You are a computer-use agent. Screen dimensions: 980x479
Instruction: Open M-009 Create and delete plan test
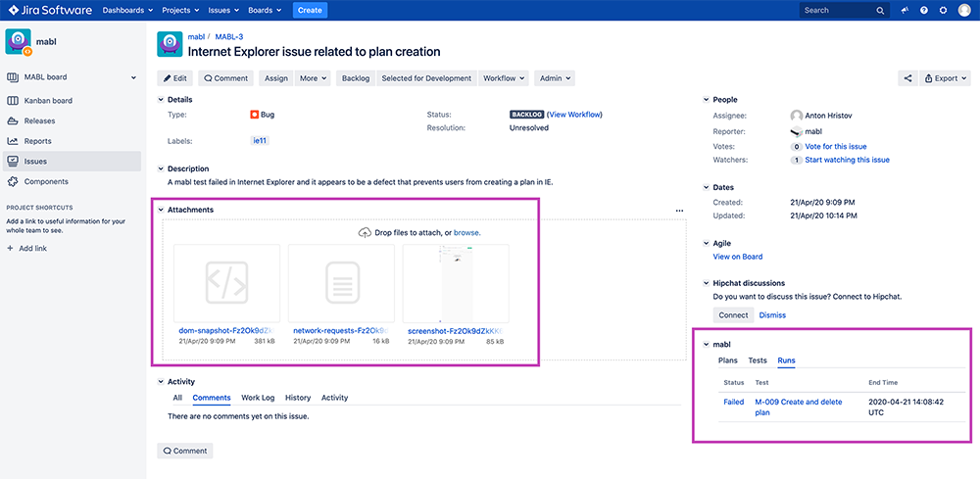(x=799, y=407)
